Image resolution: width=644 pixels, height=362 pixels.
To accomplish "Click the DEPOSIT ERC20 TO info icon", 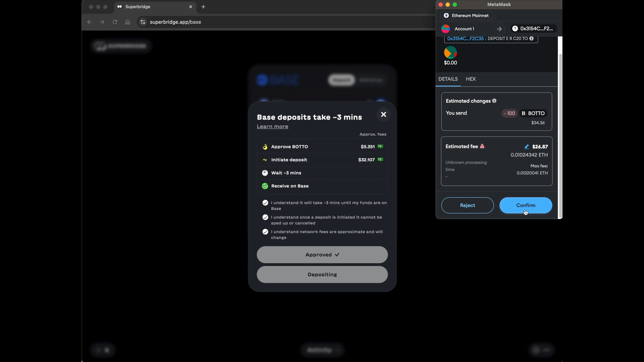I will click(531, 39).
